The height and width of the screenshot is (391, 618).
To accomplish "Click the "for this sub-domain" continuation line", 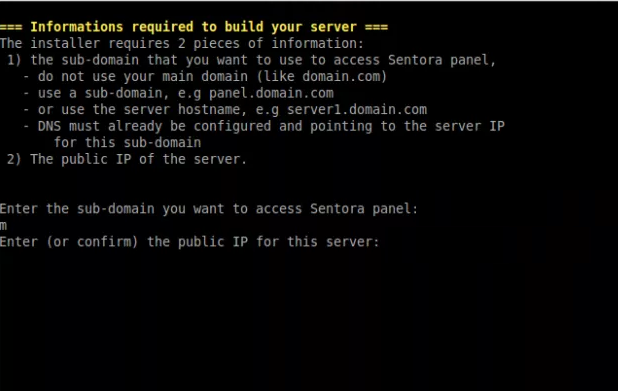I will (127, 142).
